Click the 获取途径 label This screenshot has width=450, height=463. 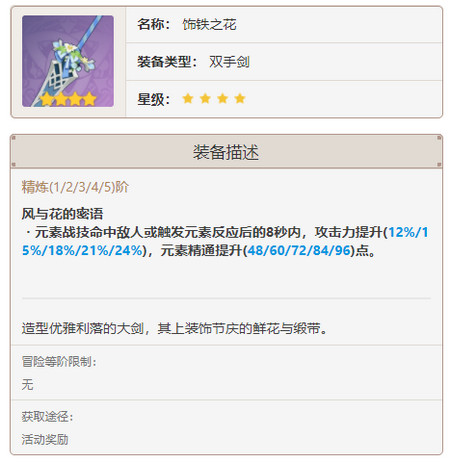click(x=48, y=417)
